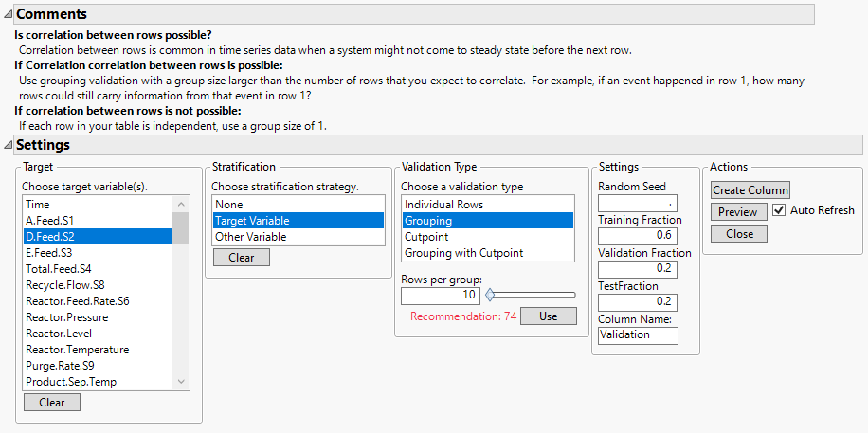Click the Close button in Actions

coord(739,233)
